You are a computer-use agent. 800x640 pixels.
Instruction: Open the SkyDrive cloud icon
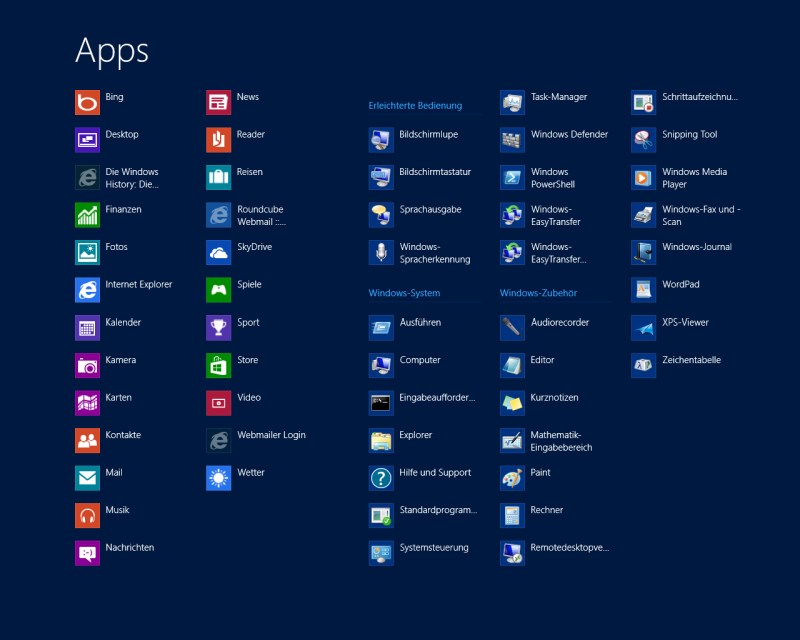click(218, 253)
